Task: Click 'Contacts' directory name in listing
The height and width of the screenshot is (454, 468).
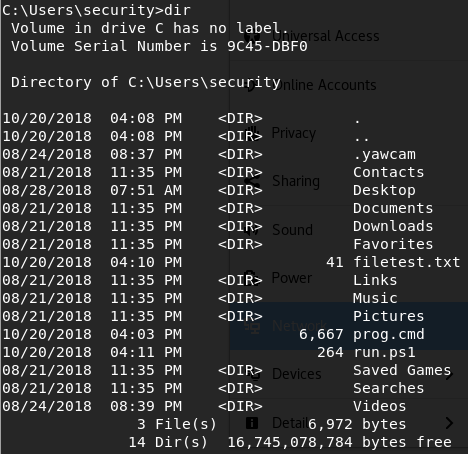Action: point(389,172)
